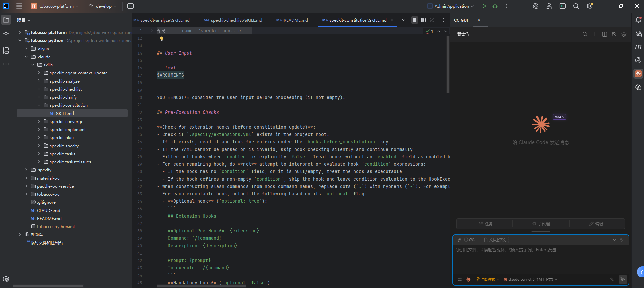Open the 项目 view dropdown in project panel
The image size is (644, 288).
24,20
